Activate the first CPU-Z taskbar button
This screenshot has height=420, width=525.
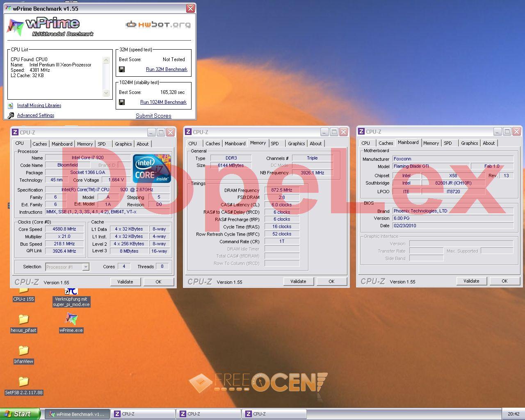[143, 414]
